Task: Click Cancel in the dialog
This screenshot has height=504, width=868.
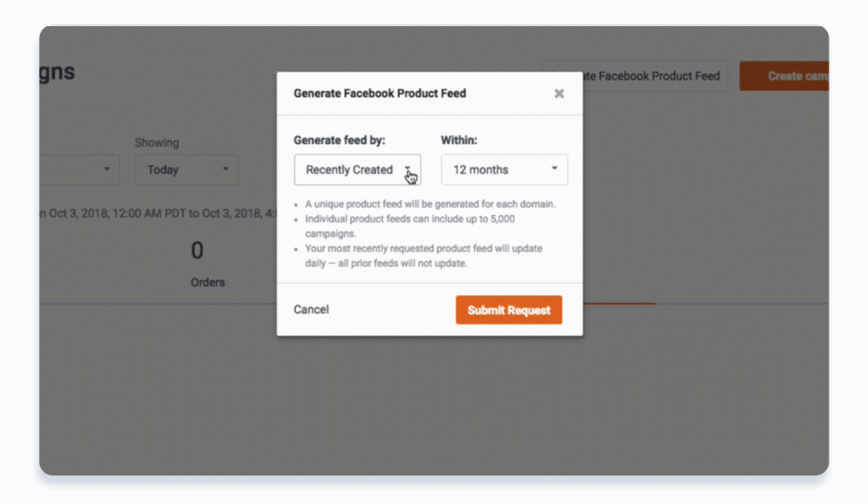Action: [x=311, y=310]
